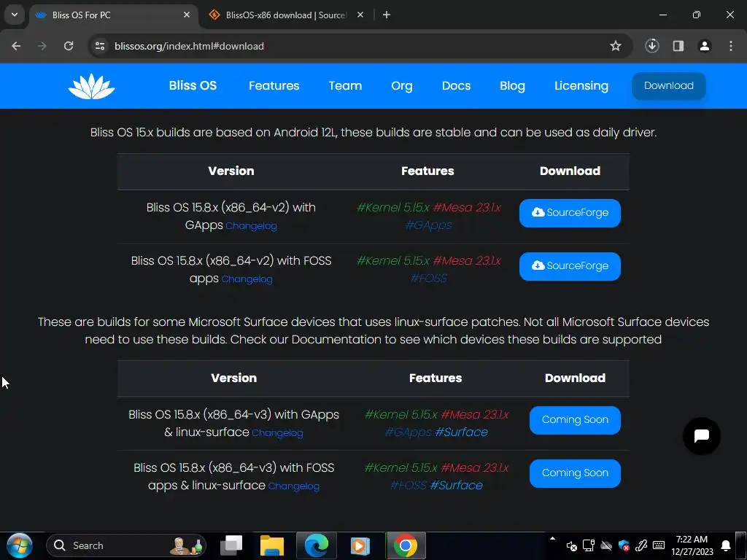Open Blog nav menu item

[513, 86]
